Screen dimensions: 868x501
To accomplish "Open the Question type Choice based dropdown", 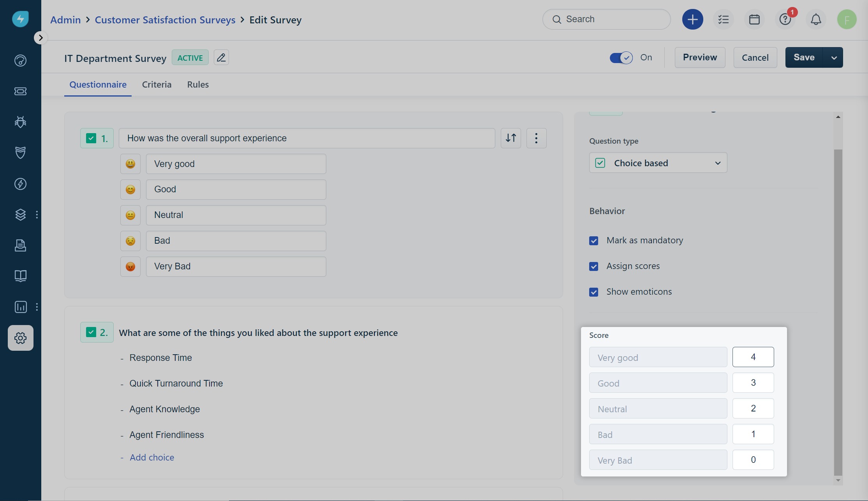I will tap(658, 163).
